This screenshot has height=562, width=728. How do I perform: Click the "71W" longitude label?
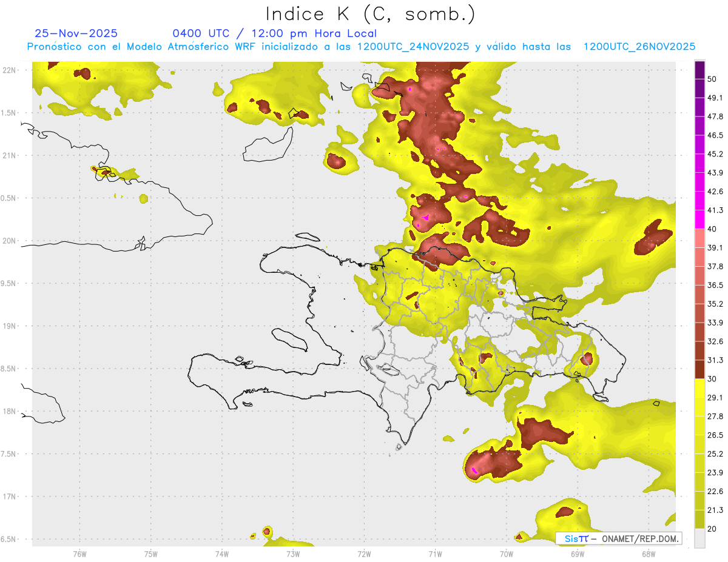click(x=435, y=554)
